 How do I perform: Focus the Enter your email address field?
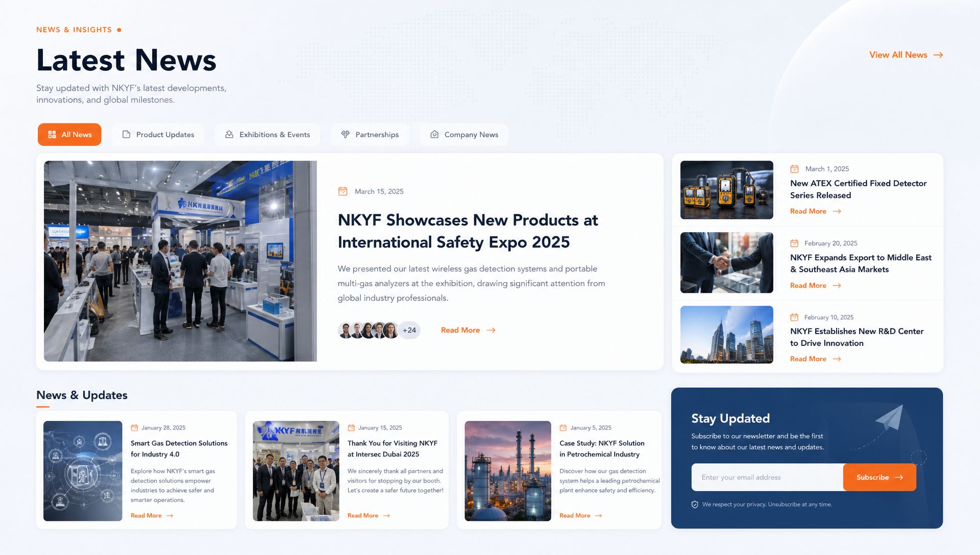point(767,477)
